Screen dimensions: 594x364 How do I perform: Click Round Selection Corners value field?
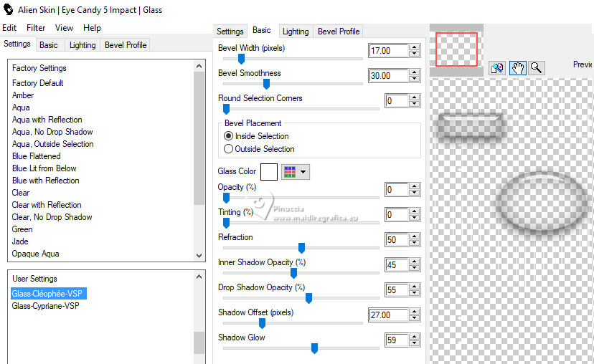397,100
